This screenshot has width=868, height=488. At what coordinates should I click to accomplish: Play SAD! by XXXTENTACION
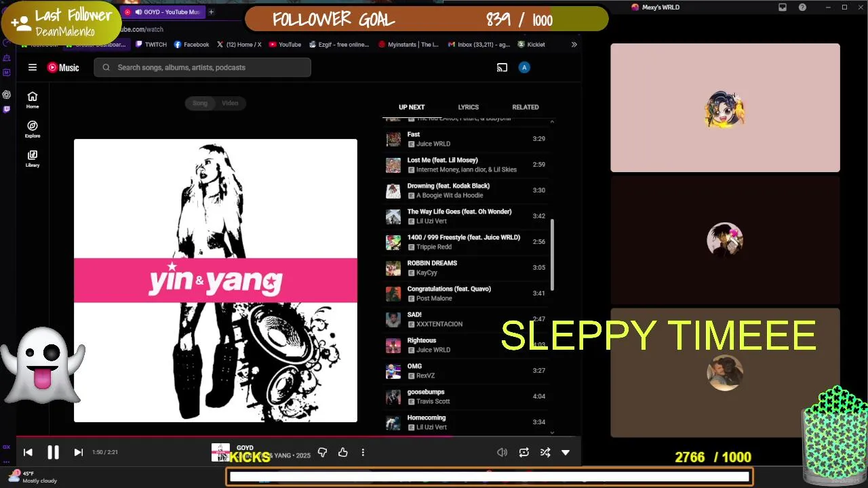coord(467,319)
